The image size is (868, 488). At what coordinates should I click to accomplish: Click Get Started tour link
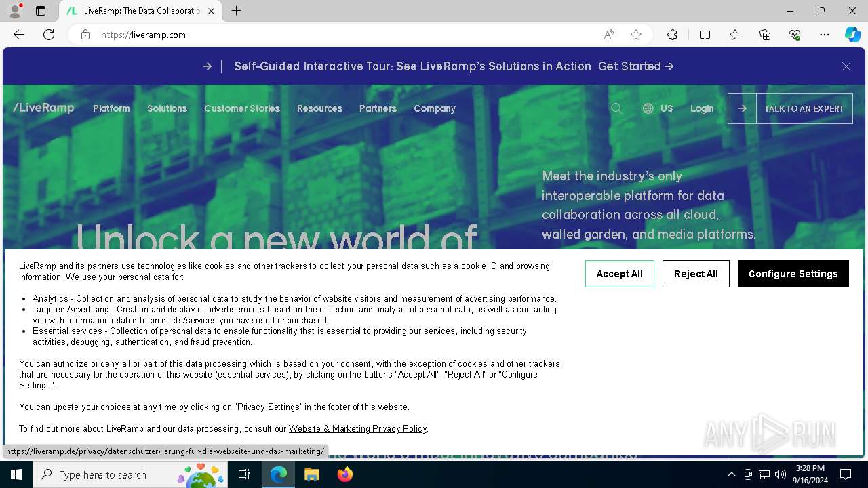click(x=635, y=66)
